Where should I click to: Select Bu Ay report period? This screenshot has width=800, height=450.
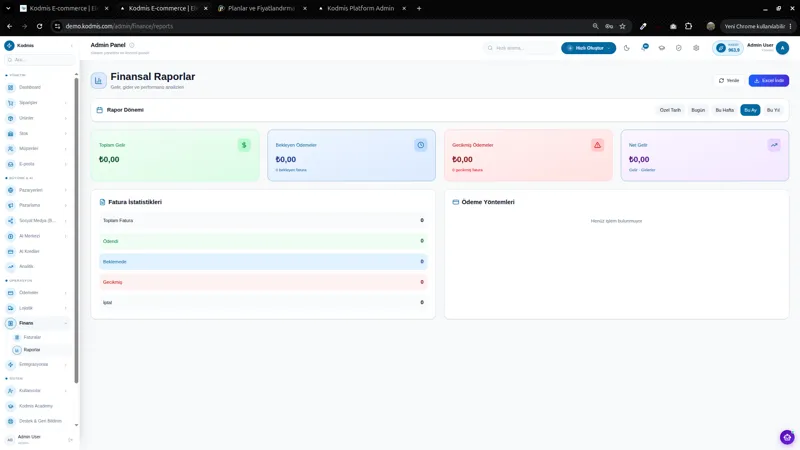(750, 110)
